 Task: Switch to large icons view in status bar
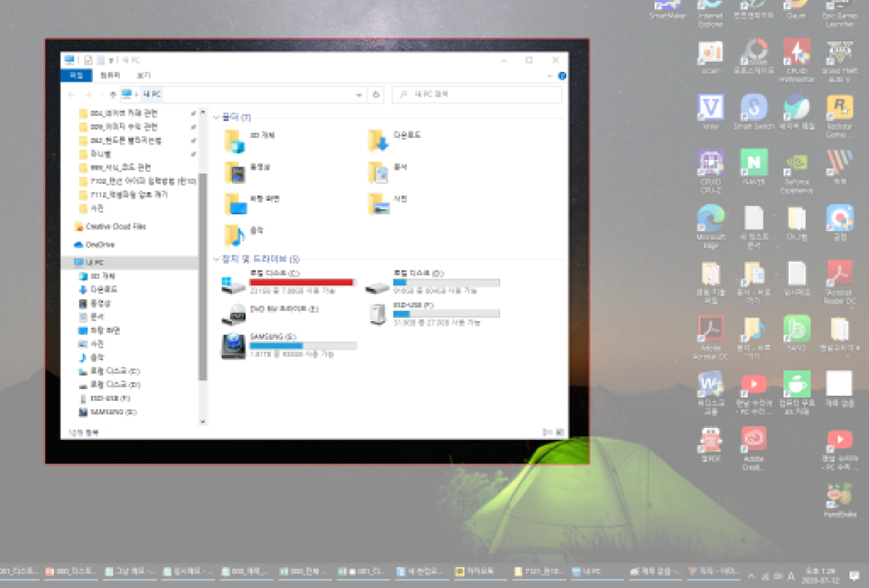click(x=559, y=432)
